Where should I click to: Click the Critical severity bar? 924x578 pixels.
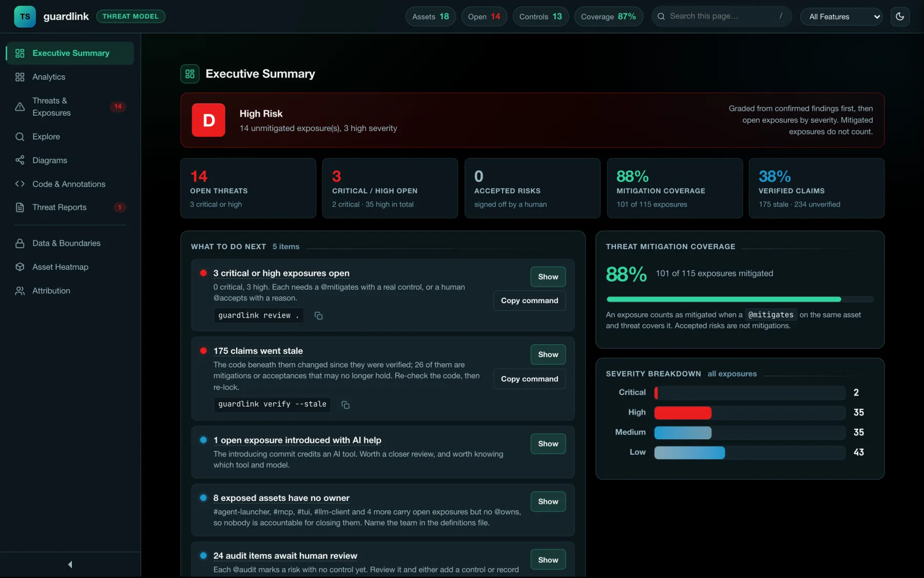749,393
